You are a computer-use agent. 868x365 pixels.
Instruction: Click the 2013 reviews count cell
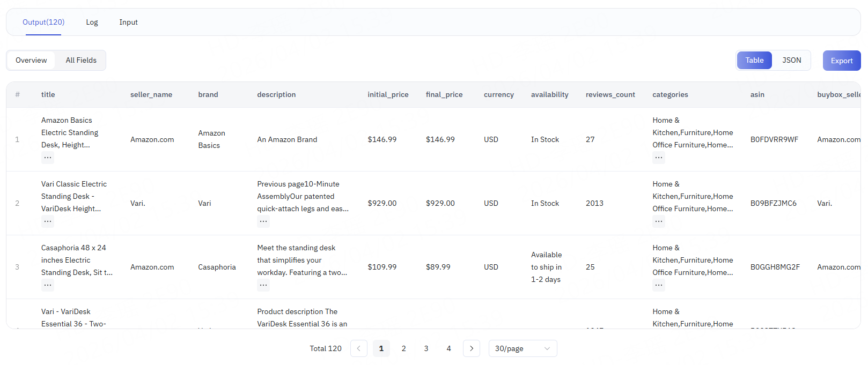594,203
